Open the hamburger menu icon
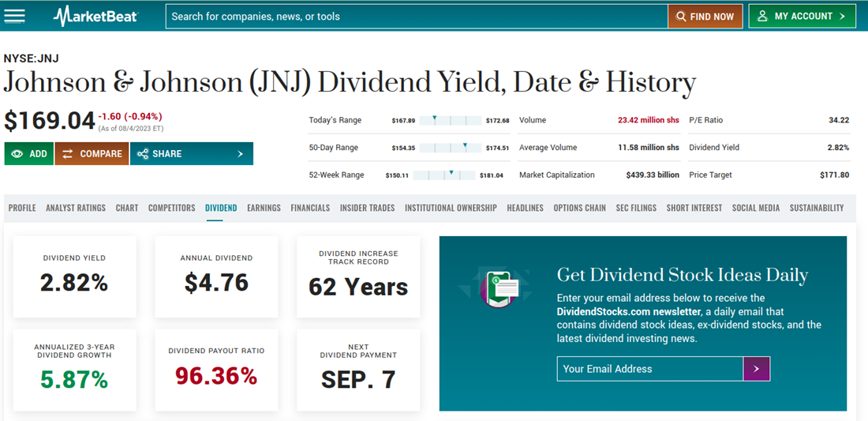The image size is (868, 421). tap(14, 16)
